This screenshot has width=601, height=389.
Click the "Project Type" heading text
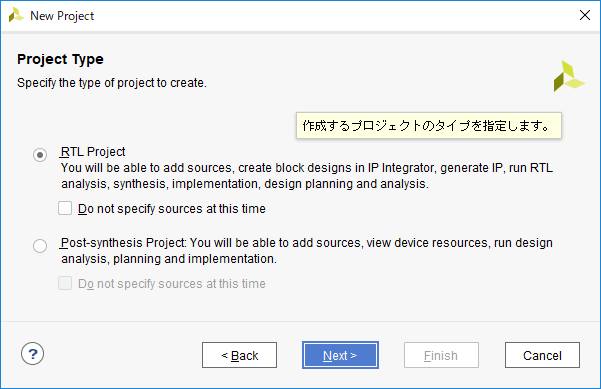pyautogui.click(x=60, y=59)
